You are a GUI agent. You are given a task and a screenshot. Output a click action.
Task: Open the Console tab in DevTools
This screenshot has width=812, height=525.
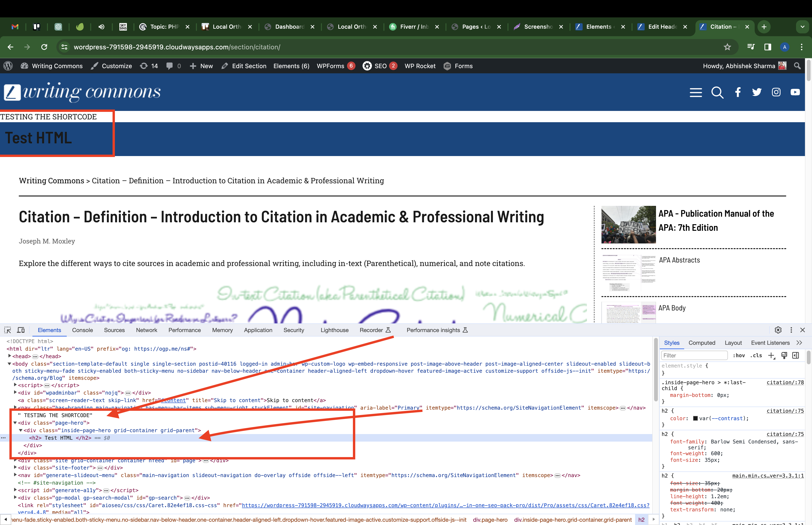pos(82,330)
